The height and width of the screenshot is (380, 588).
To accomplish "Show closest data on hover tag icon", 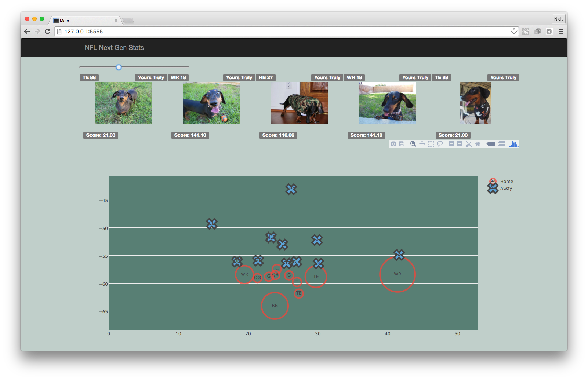I will pos(491,144).
